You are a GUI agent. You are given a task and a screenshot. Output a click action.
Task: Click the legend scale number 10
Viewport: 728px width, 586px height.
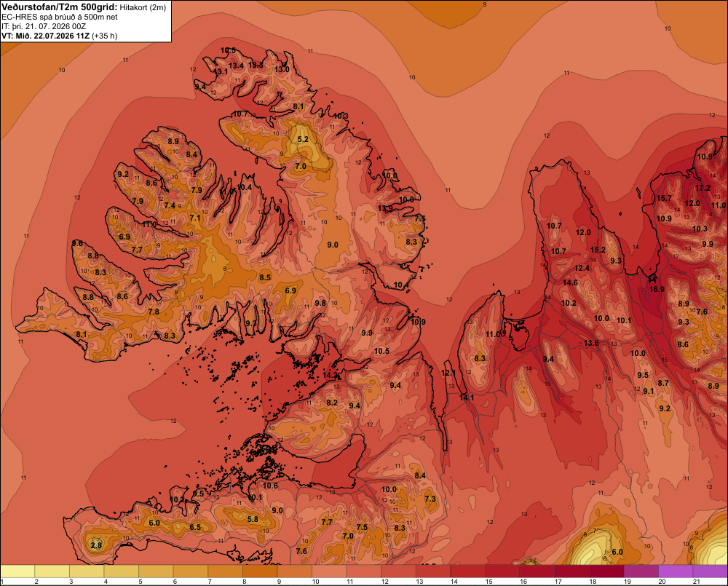point(316,582)
